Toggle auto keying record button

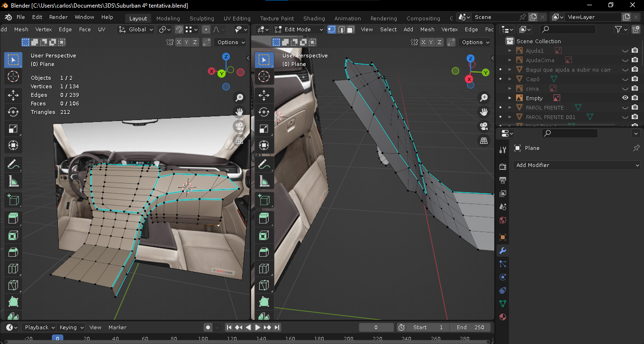(208, 327)
